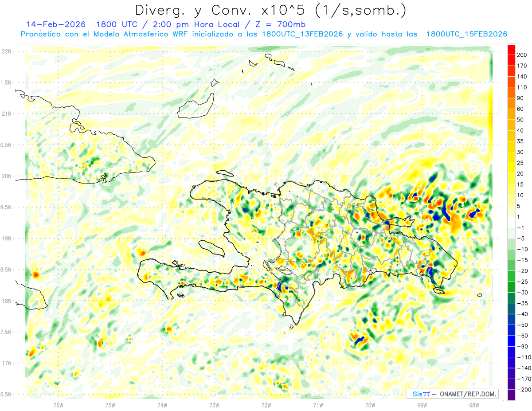The width and height of the screenshot is (532, 411).
Task: Click the '-140' legend value
Action: 523,368
